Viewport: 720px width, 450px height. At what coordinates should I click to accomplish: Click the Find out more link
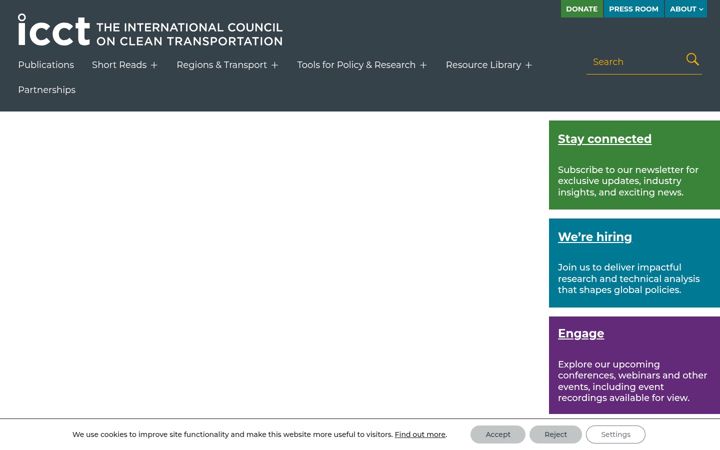point(420,434)
